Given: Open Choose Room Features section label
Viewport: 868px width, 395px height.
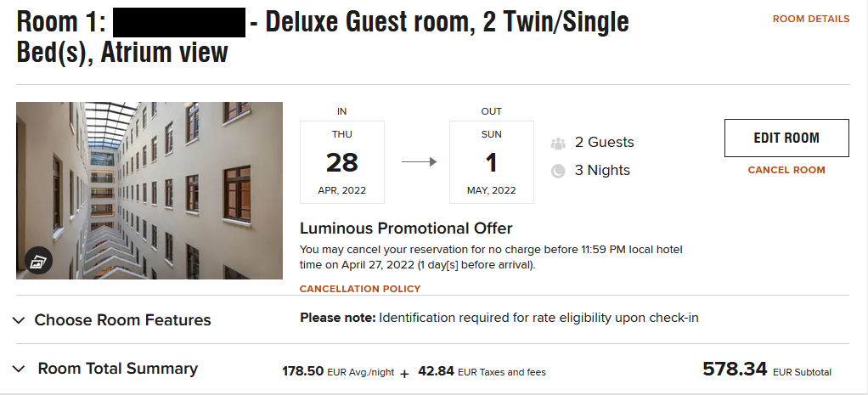Looking at the screenshot, I should [x=122, y=320].
